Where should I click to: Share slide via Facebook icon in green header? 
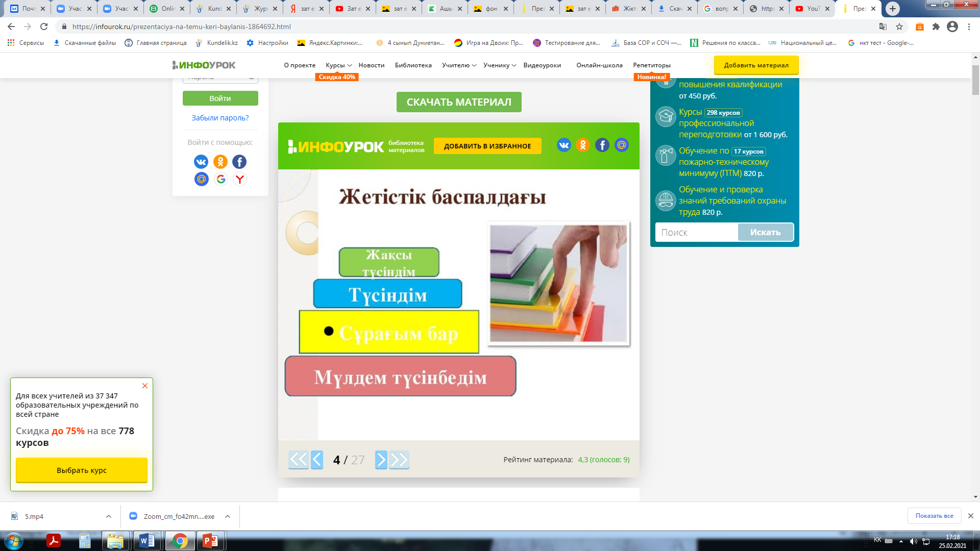point(602,145)
